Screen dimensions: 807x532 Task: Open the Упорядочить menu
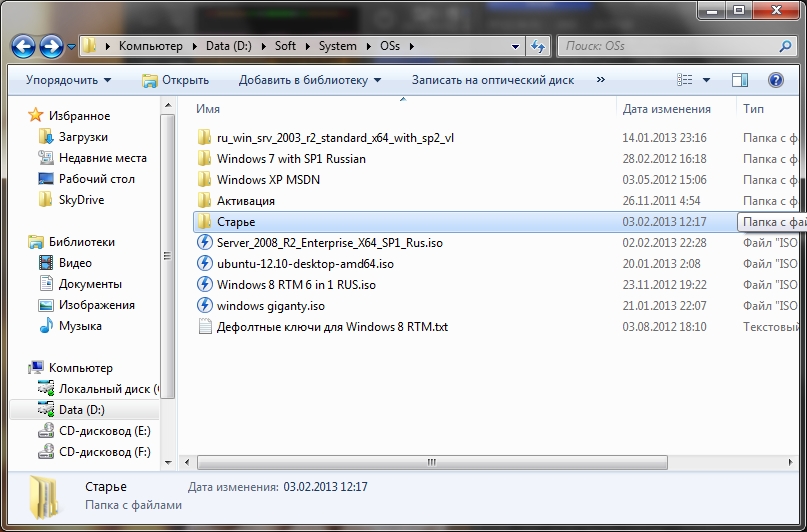[68, 80]
